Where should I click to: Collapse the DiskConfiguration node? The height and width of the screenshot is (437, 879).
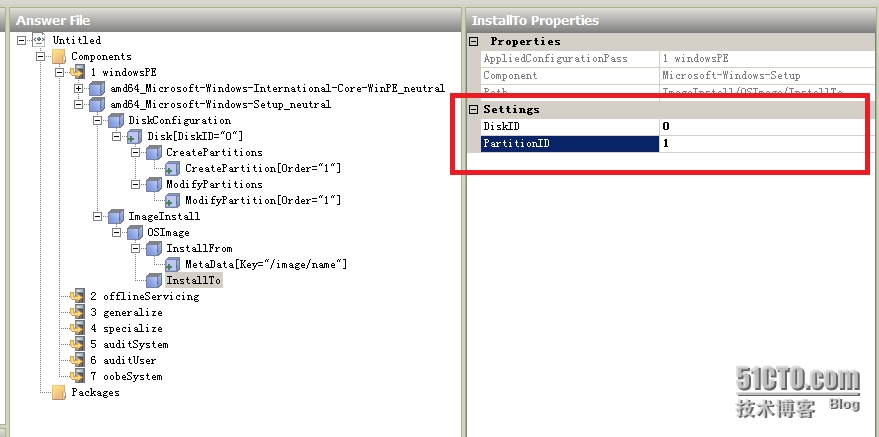(97, 120)
